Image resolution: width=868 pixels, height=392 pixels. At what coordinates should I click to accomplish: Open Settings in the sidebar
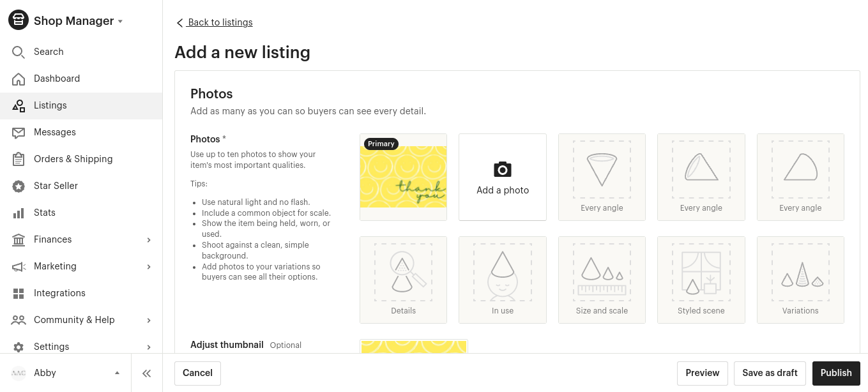81,347
